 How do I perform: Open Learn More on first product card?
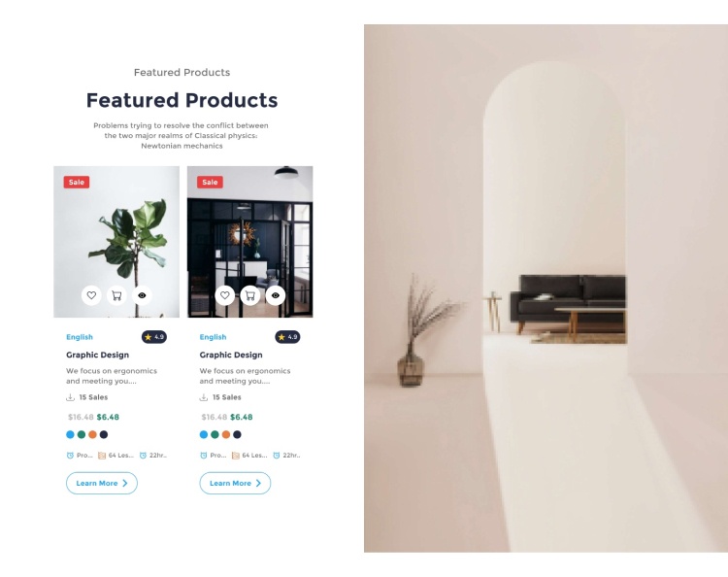[x=102, y=483]
